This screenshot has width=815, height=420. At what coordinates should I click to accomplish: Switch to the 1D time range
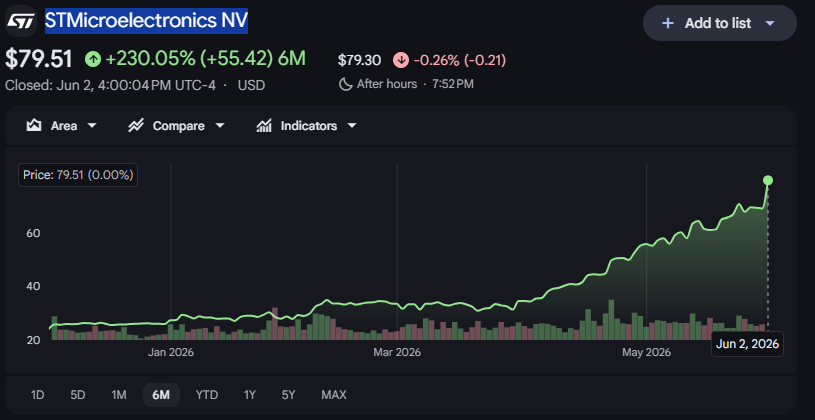coord(37,395)
